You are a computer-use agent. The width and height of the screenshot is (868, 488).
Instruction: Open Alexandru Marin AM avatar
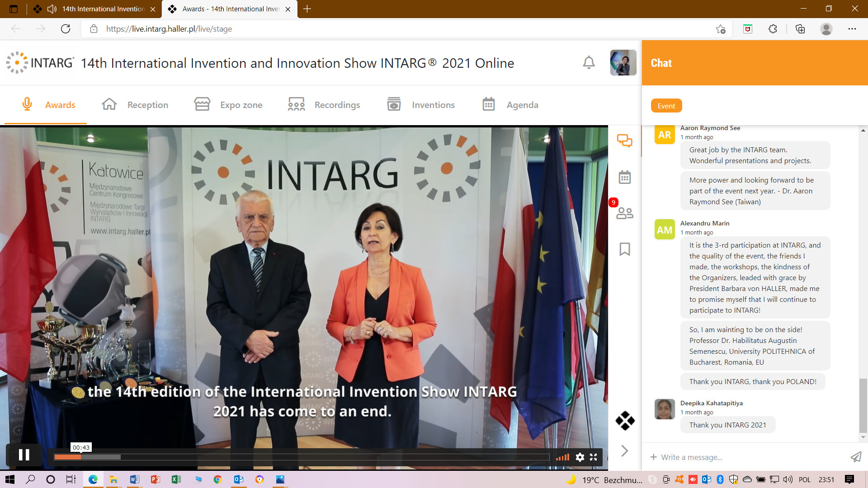[x=665, y=230]
